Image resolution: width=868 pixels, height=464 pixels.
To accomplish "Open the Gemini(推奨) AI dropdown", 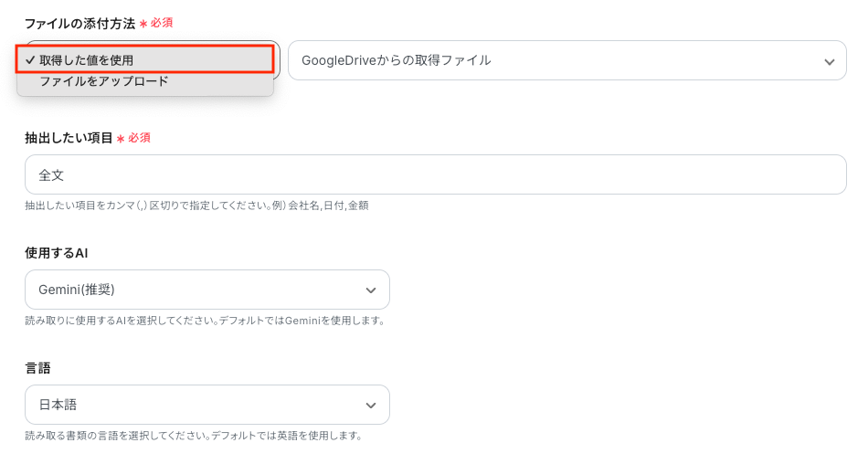I will coord(206,290).
